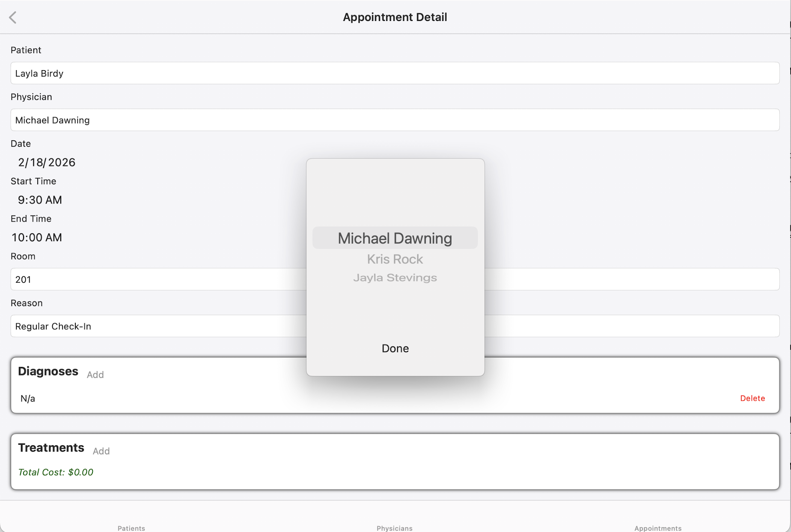Viewport: 791px width, 532px height.
Task: Open the date picker showing 2/18/2026
Action: tap(46, 163)
